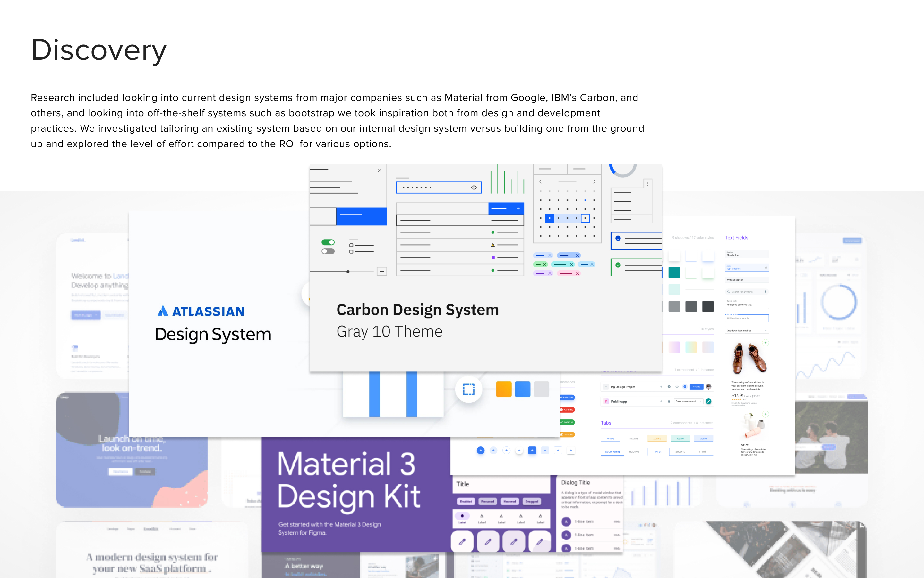Remove the purple tag via its X
Screen dimensions: 924x578
[550, 273]
